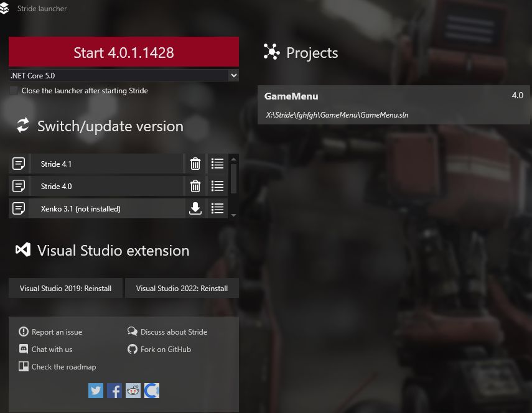
Task: Select the Xenko 3.1 (not installed) row
Action: (x=106, y=208)
